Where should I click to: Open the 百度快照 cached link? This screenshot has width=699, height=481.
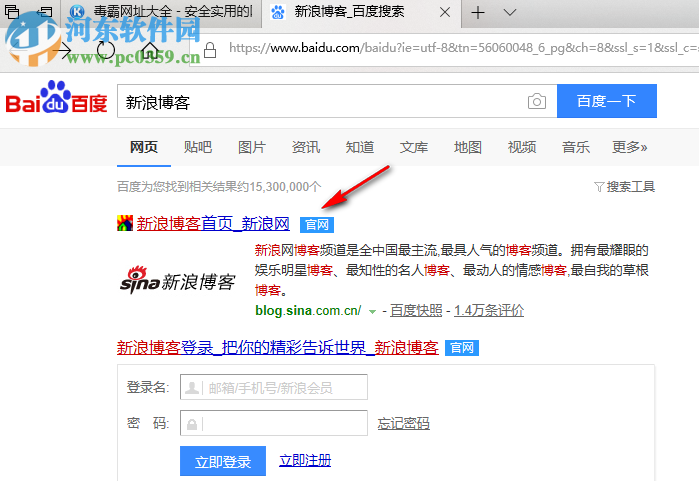click(x=416, y=310)
